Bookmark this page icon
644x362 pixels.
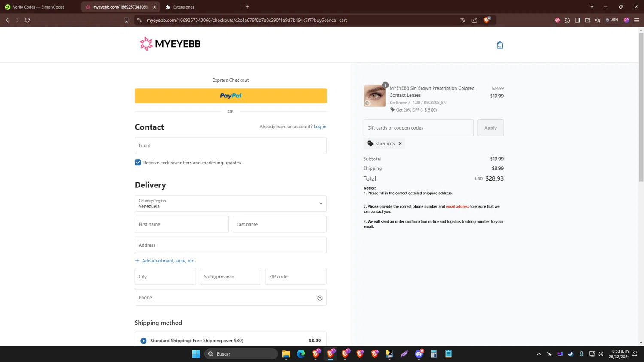(126, 20)
